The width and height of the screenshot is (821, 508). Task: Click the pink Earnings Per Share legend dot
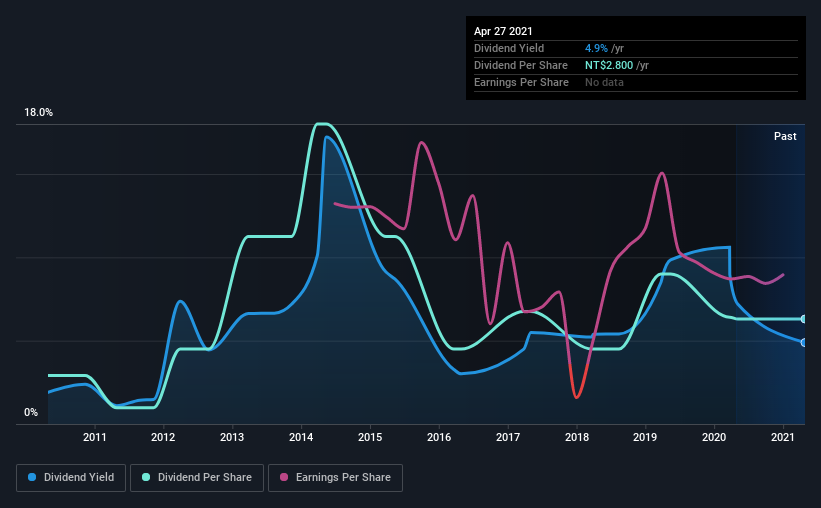tap(284, 477)
